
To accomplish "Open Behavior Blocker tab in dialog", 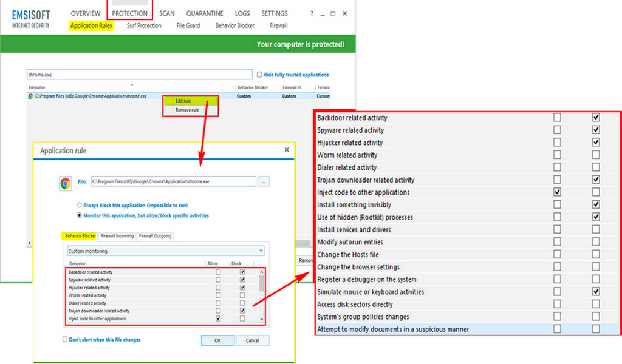I will coord(80,236).
